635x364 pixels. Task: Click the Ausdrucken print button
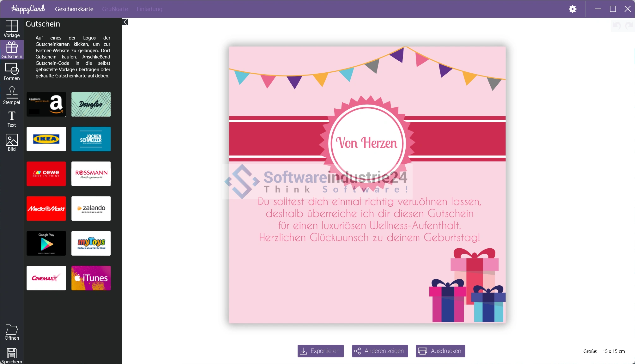click(440, 351)
